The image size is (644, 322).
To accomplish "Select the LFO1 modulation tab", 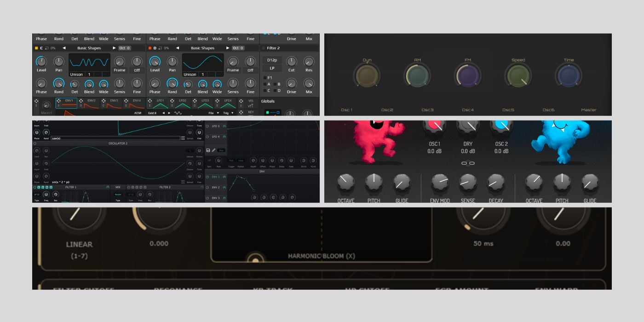I will (157, 103).
